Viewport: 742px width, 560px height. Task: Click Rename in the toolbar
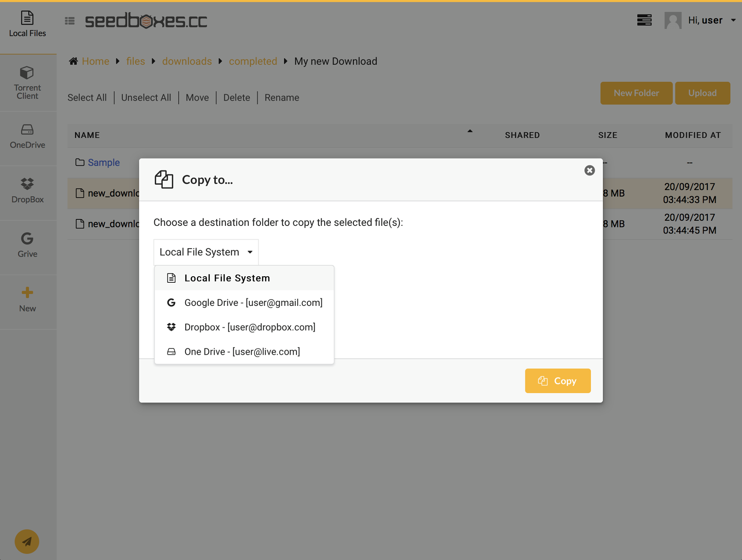(282, 98)
